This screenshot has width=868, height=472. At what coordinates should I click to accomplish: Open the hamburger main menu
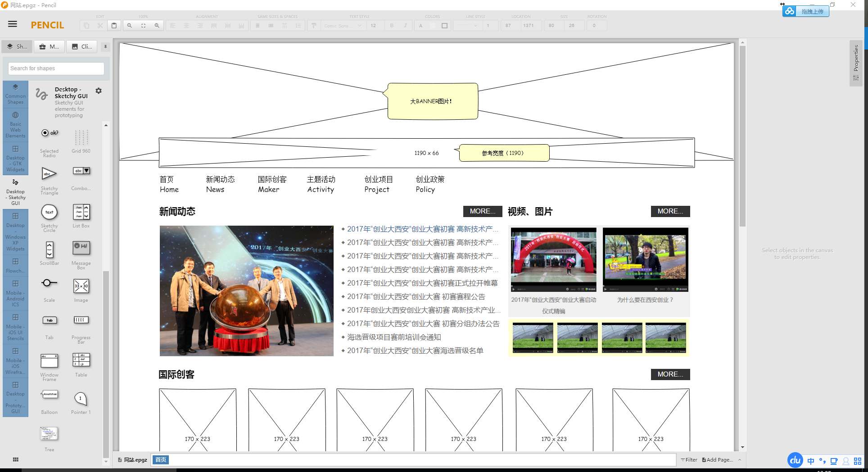pyautogui.click(x=13, y=24)
